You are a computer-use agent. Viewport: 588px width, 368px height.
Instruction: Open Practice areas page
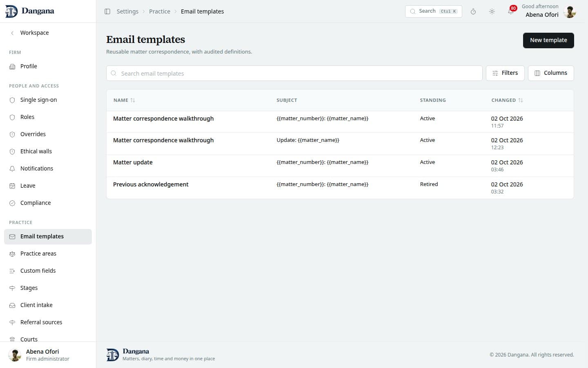pos(48,254)
